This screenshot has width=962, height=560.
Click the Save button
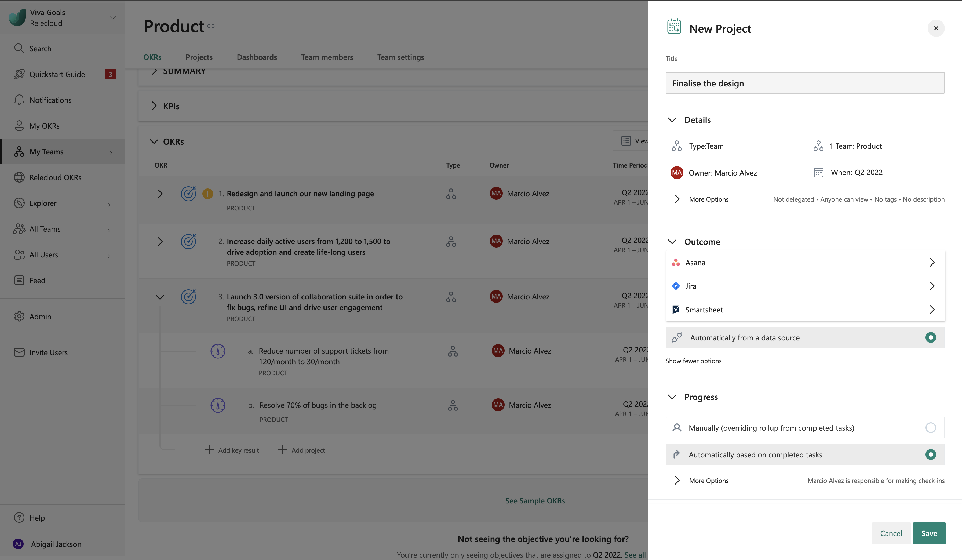pos(929,533)
